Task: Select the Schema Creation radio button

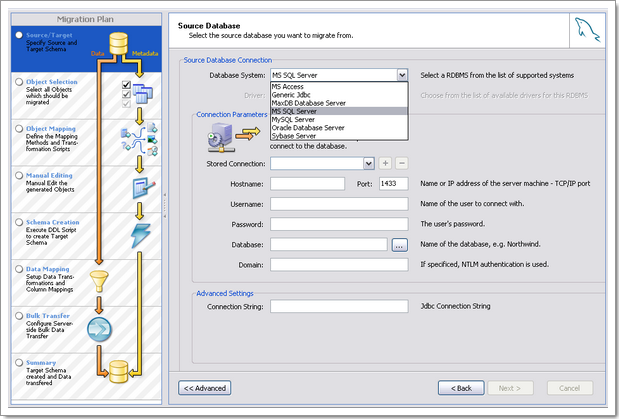Action: pos(19,222)
